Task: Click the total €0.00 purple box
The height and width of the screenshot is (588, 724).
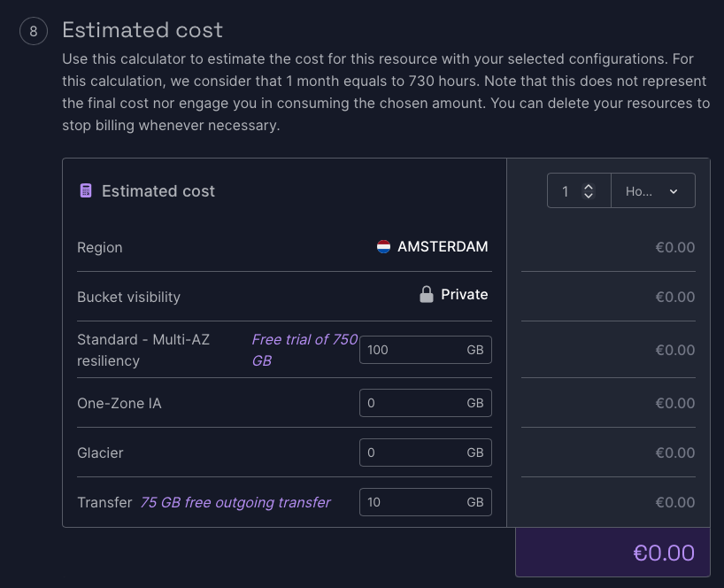Action: point(612,553)
